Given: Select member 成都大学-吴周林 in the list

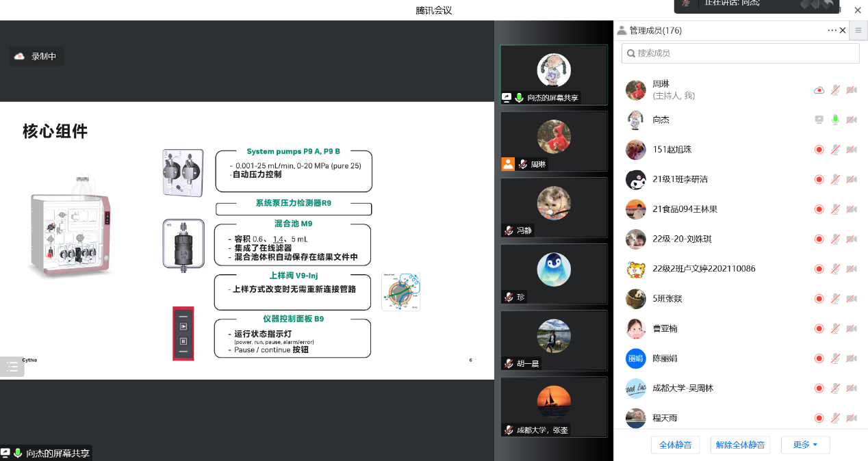Looking at the screenshot, I should click(682, 388).
